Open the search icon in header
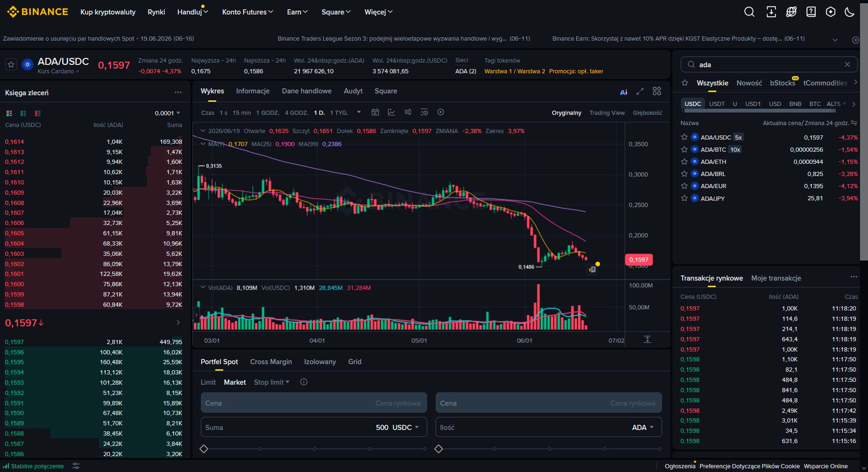Viewport: 868px width, 472px height. point(749,12)
